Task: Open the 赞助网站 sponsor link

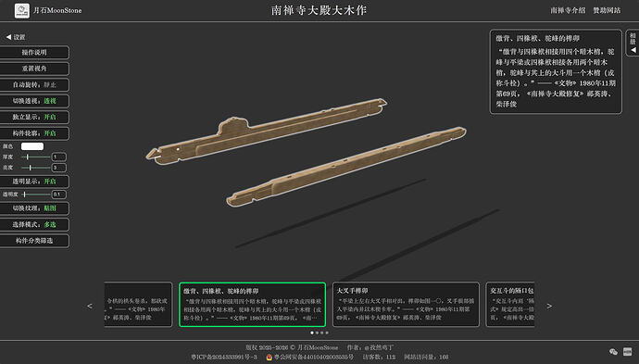Action: (607, 10)
